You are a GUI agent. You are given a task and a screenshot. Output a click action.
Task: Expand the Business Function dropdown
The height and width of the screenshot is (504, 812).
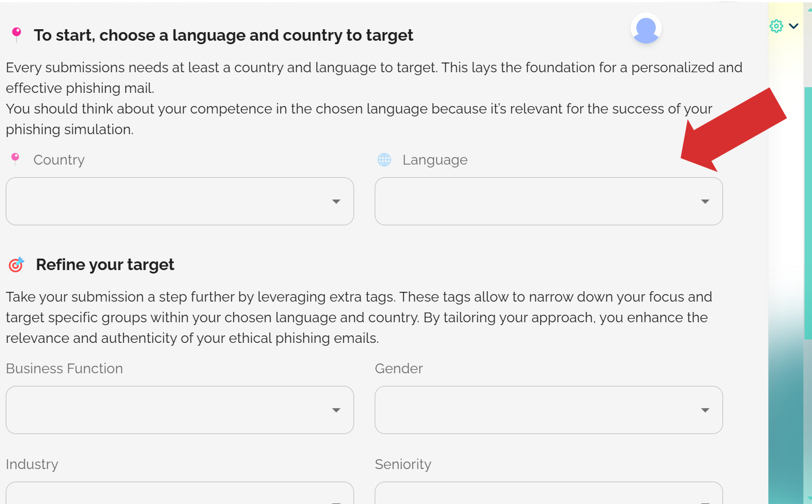point(180,410)
